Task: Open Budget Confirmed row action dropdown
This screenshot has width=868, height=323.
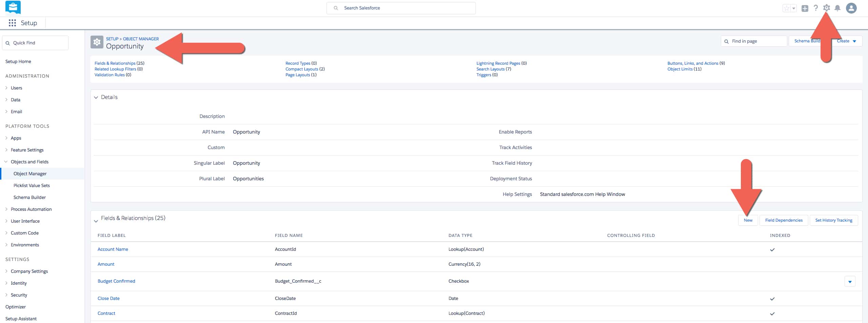Action: click(849, 282)
